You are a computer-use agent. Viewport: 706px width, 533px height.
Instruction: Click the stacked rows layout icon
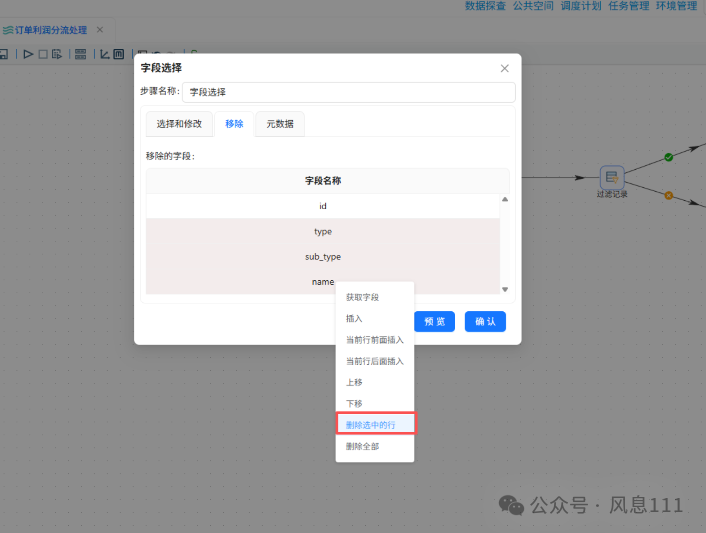click(81, 54)
